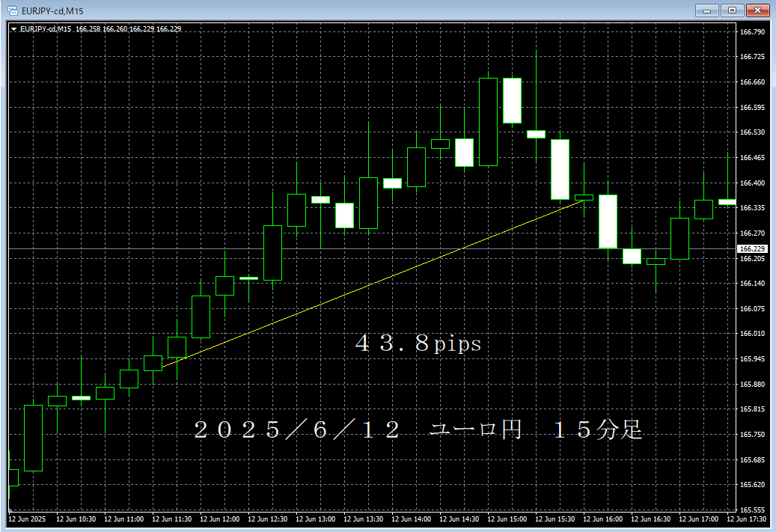Click the black triangle beside EURJPY-cd,M15
The height and width of the screenshot is (532, 776).
(x=14, y=28)
